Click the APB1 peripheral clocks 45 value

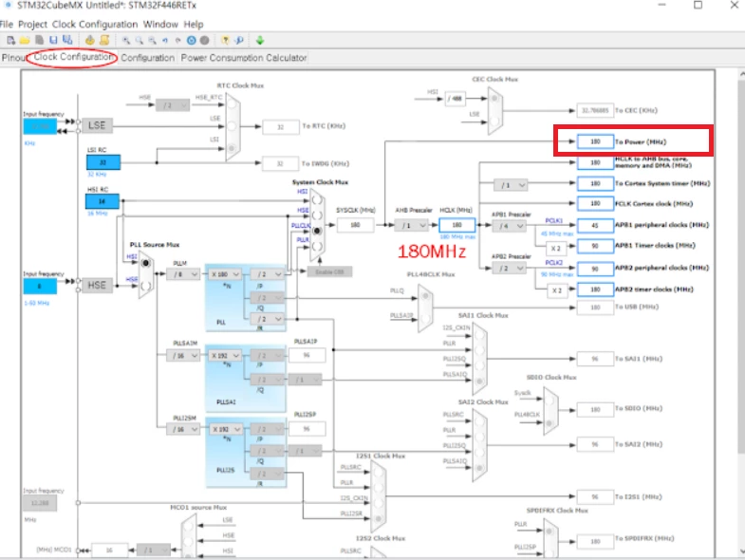pos(595,225)
